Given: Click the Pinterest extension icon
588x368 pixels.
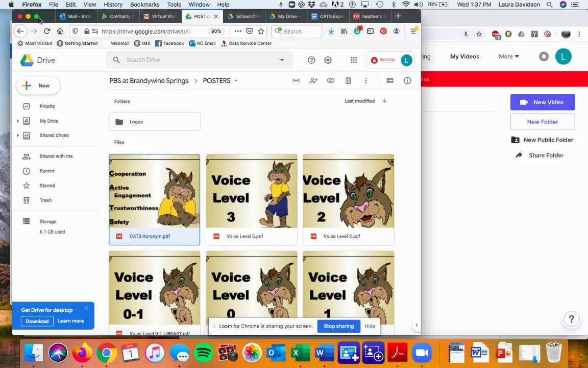Looking at the screenshot, I should [383, 31].
